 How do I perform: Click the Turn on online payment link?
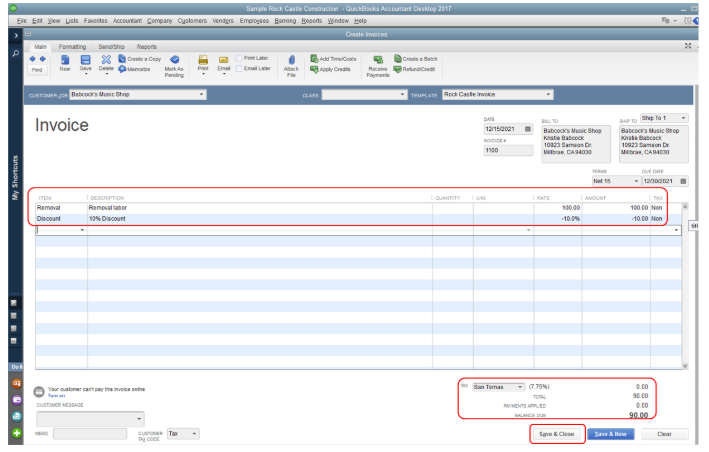pyautogui.click(x=57, y=396)
